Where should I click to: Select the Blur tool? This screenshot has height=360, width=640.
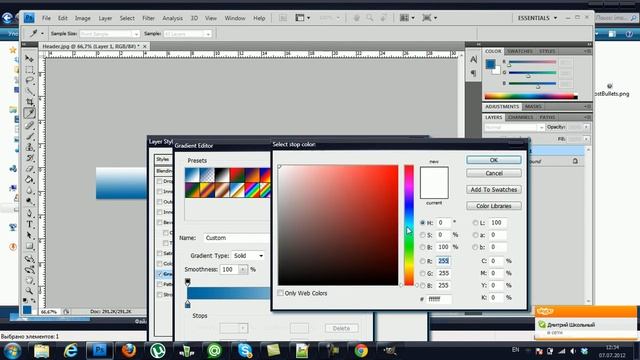point(29,191)
